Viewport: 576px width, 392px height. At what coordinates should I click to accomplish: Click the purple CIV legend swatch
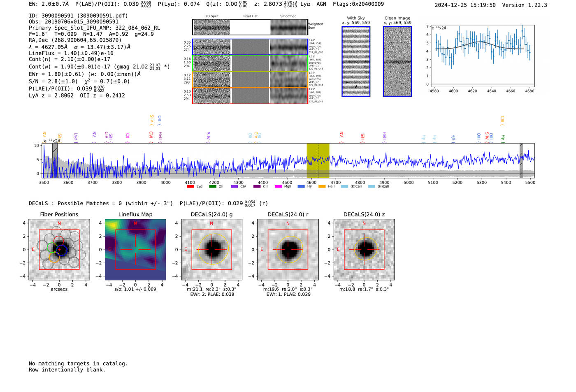coord(235,186)
